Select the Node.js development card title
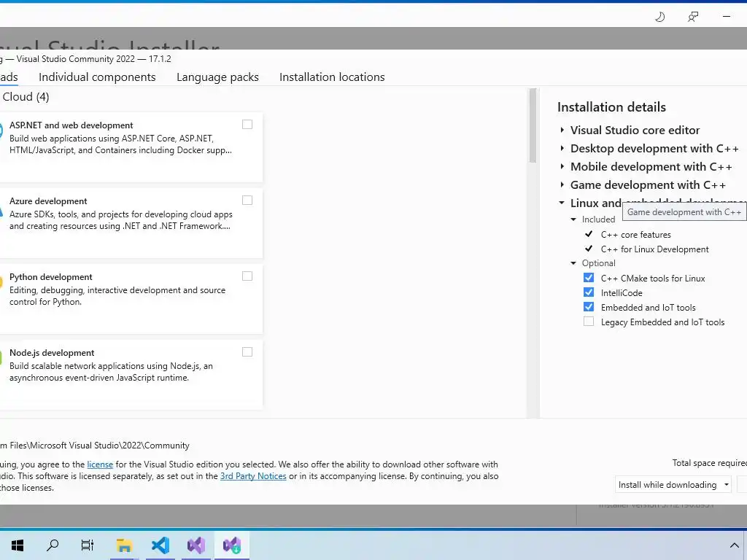Screen dimensions: 747x560 pyautogui.click(x=52, y=353)
